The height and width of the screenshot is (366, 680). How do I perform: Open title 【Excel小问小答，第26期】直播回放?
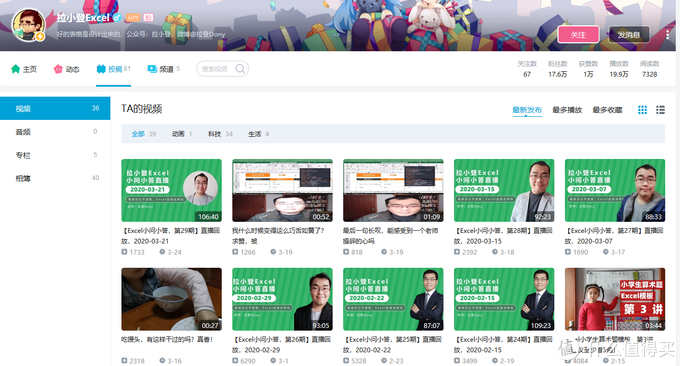282,345
